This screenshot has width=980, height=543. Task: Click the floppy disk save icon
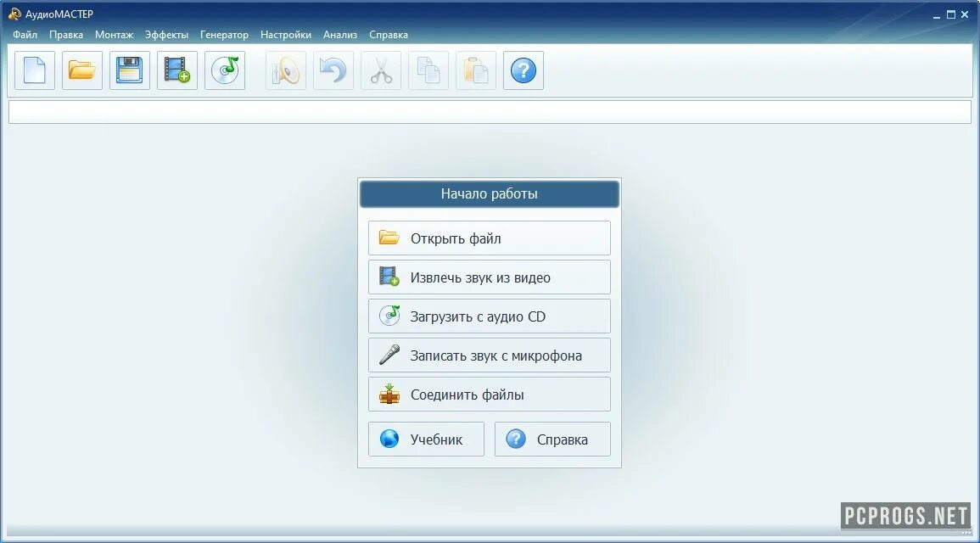(x=129, y=70)
